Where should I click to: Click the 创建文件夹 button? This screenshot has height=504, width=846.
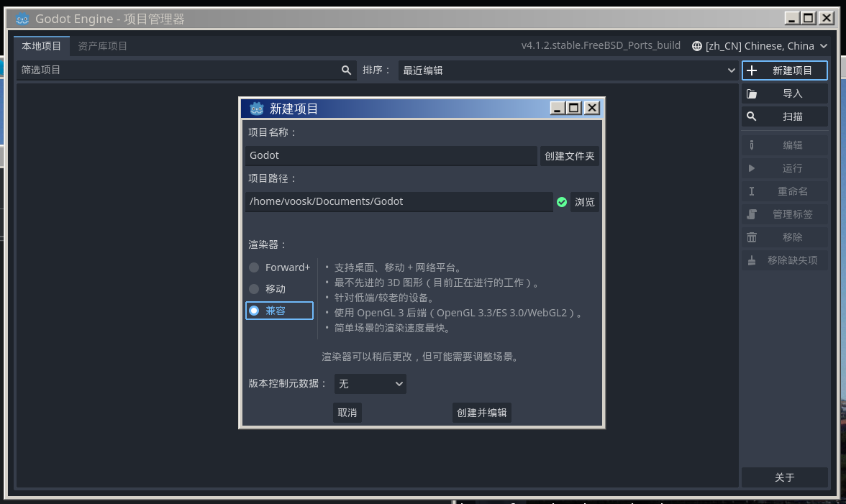click(x=569, y=156)
